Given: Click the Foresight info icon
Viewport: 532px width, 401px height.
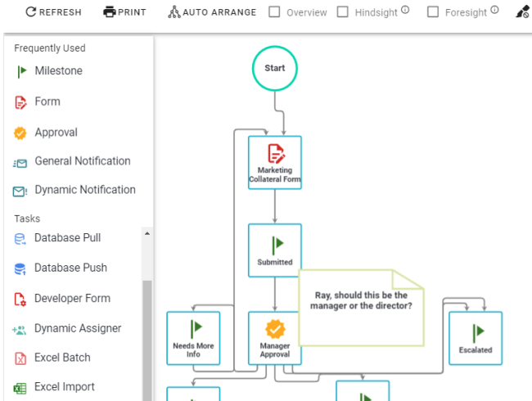Looking at the screenshot, I should tap(494, 10).
